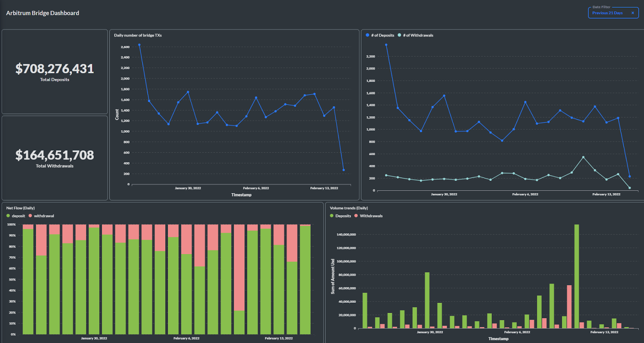Viewport: 644px width, 343px height.
Task: Select the Total Withdrawals value card
Action: coord(55,158)
